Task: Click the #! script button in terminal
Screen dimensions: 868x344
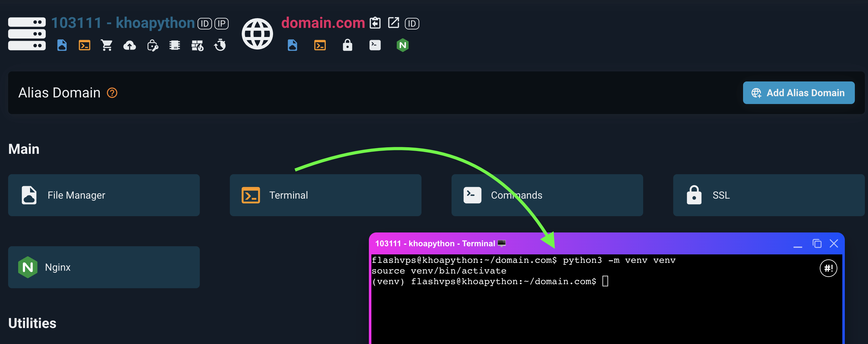Action: [828, 268]
